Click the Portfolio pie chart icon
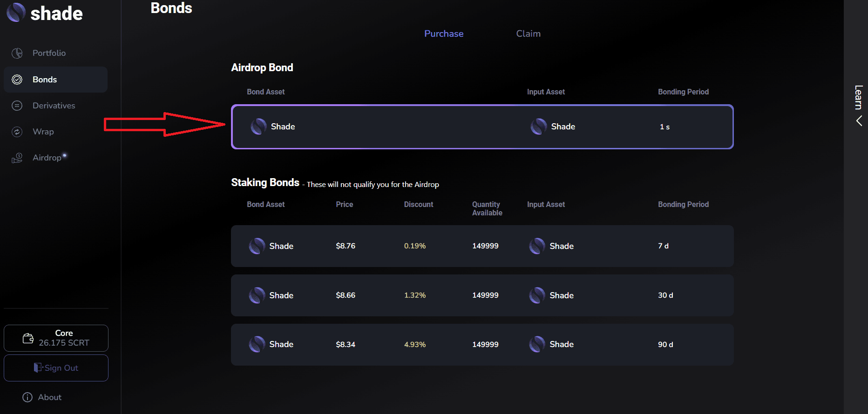 pyautogui.click(x=17, y=53)
